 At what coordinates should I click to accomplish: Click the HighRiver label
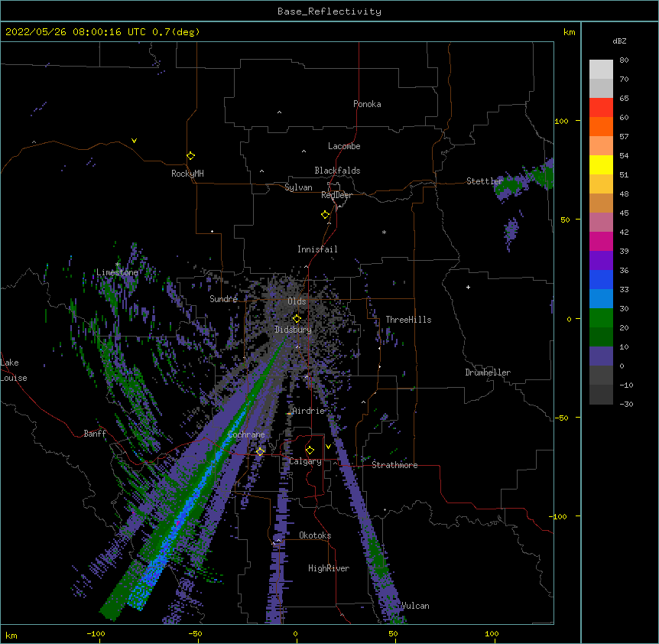(x=329, y=568)
